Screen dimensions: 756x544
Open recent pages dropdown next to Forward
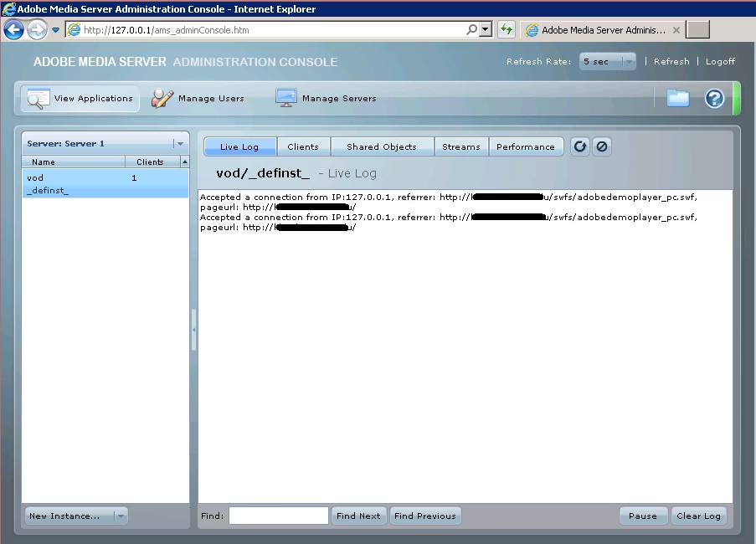[x=56, y=30]
